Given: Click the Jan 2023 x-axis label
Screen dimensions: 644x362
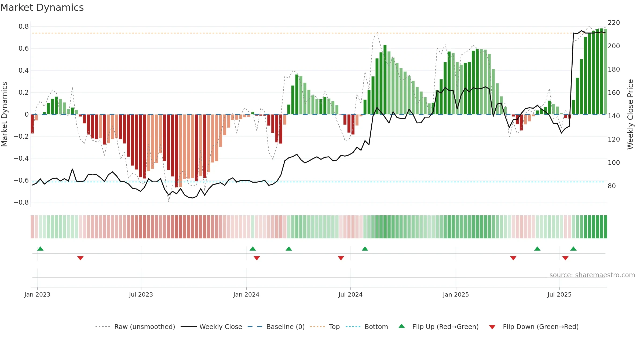Looking at the screenshot, I should pos(37,294).
